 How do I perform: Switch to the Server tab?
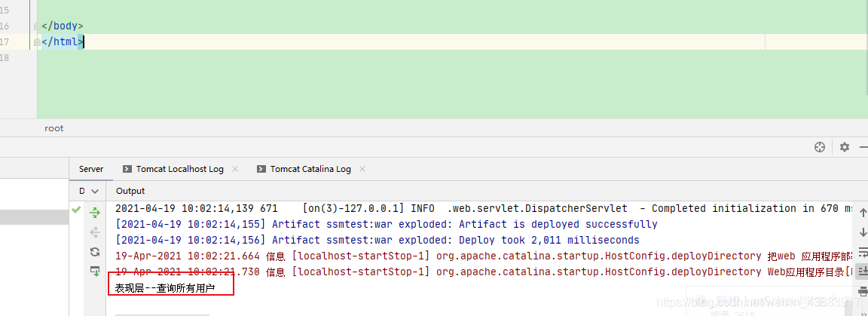[90, 169]
